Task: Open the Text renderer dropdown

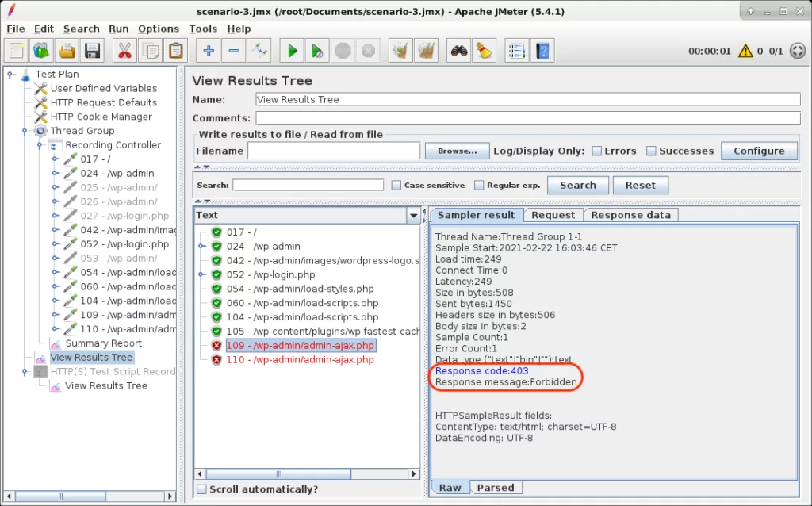Action: pos(412,216)
